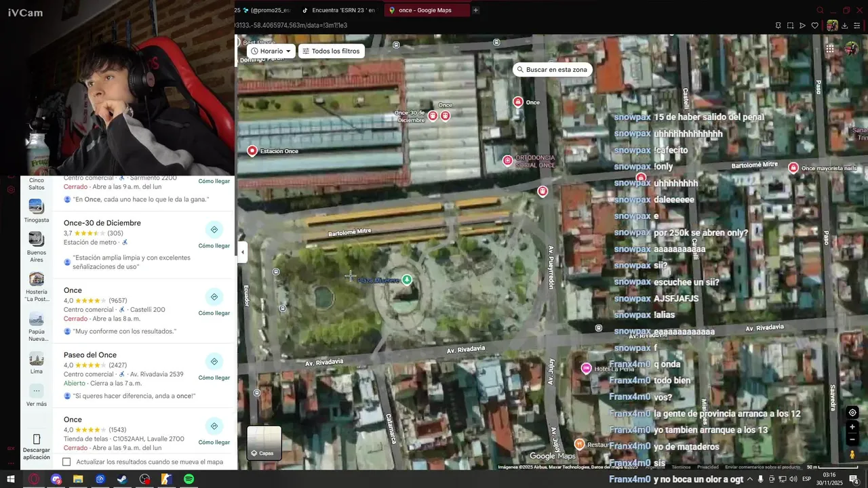Screen dimensions: 868x488
Task: Open Steam from the taskbar
Action: click(122, 479)
